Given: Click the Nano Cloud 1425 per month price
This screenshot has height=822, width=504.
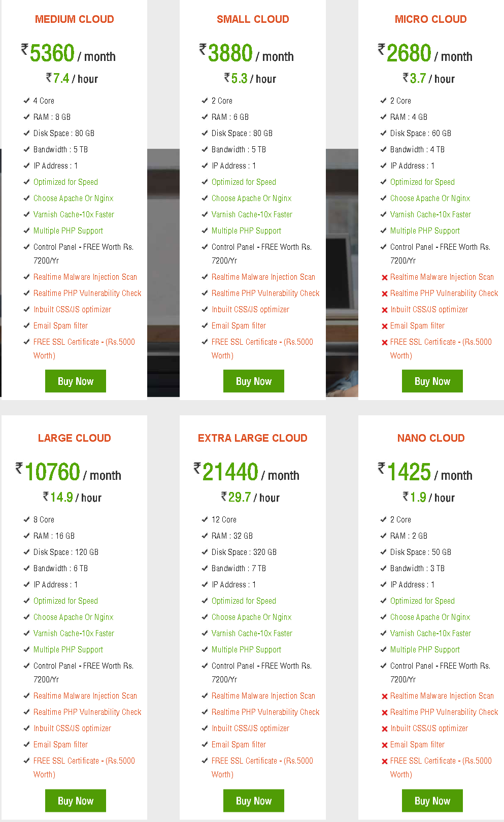Looking at the screenshot, I should coord(425,472).
